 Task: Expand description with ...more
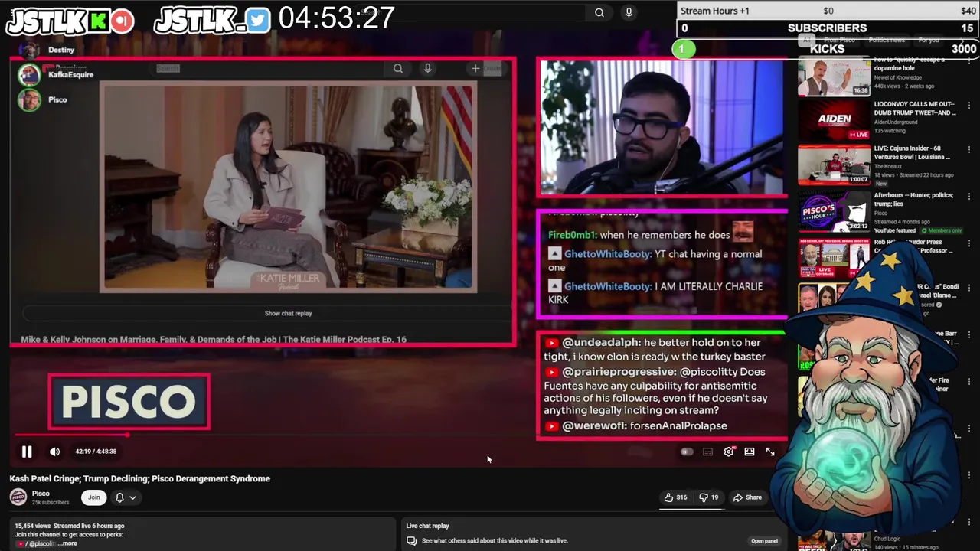coord(69,543)
